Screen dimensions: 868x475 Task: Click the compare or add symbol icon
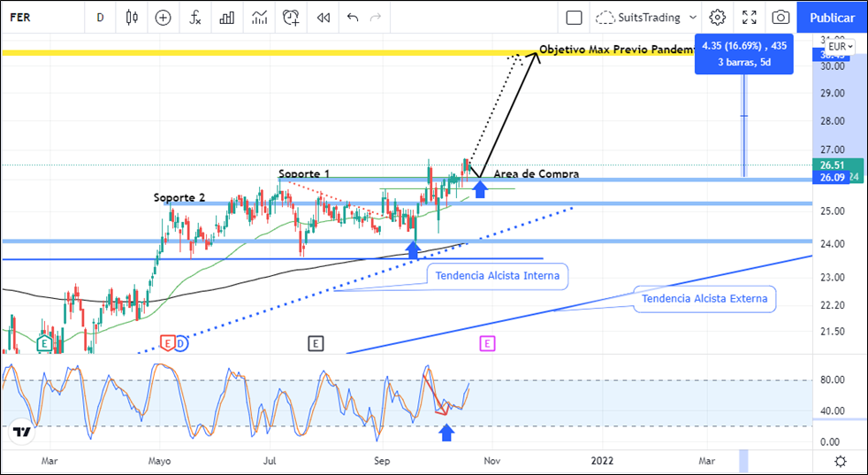(163, 17)
